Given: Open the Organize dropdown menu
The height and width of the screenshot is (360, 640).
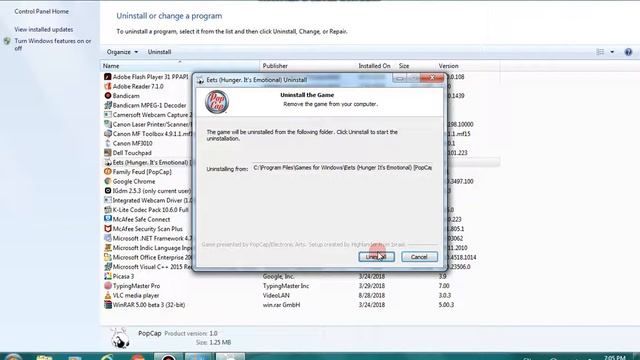Looking at the screenshot, I should 122,52.
